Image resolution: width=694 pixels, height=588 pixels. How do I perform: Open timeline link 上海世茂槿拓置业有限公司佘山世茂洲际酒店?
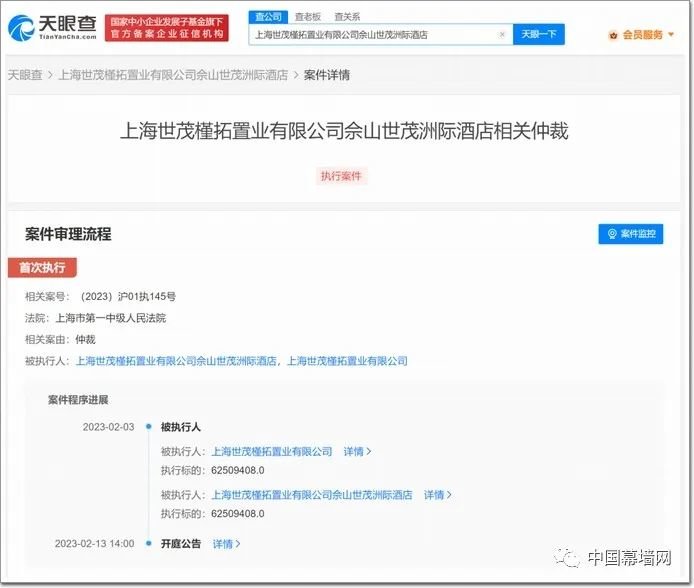pyautogui.click(x=312, y=495)
